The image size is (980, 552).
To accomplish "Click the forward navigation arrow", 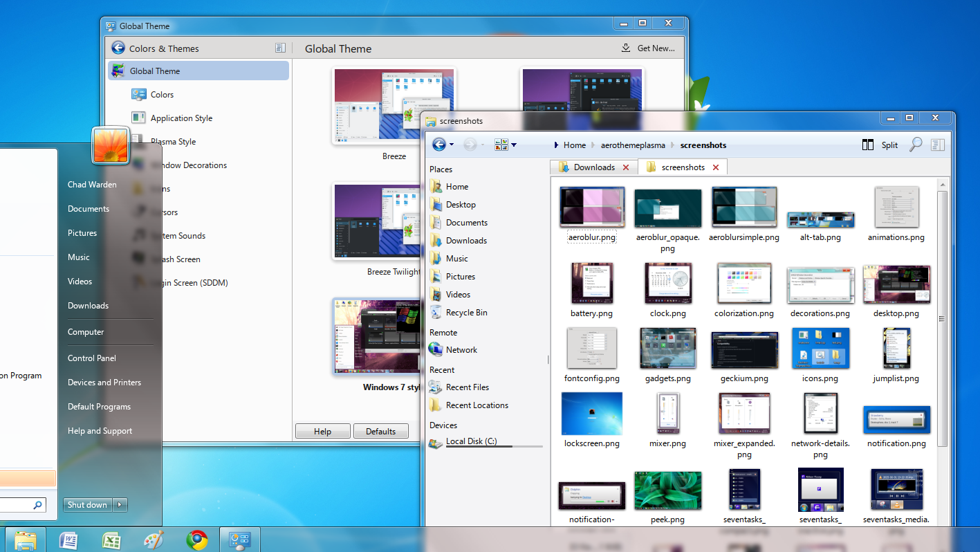I will click(470, 145).
